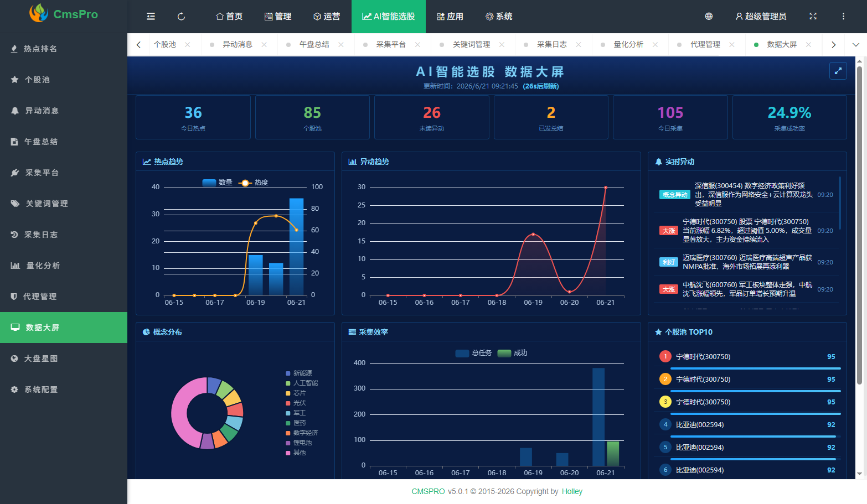Open 量化分析 chart sidebar item

click(64, 266)
